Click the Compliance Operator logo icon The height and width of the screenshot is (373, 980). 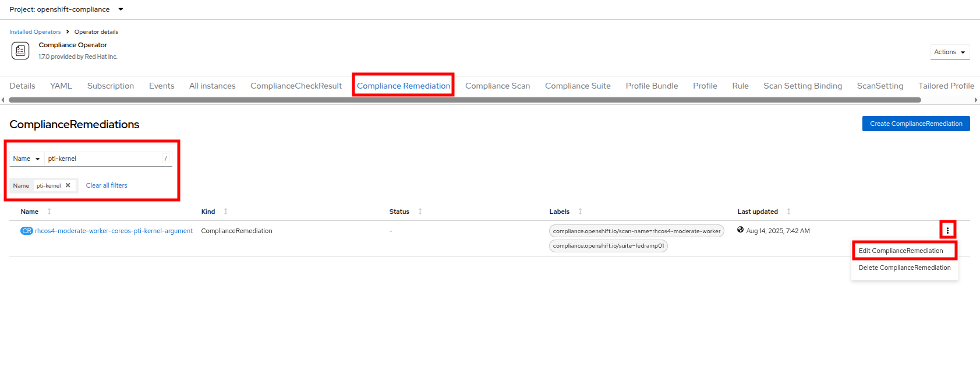pos(20,51)
